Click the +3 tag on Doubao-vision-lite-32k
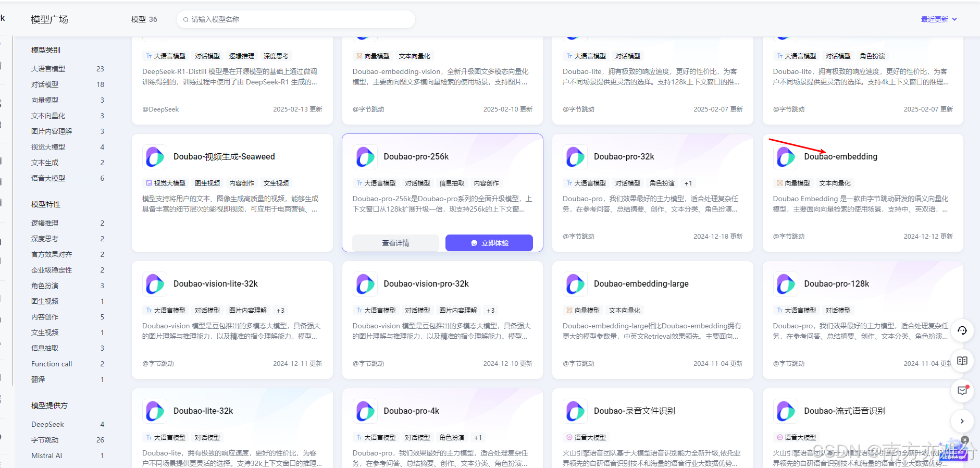 (280, 311)
